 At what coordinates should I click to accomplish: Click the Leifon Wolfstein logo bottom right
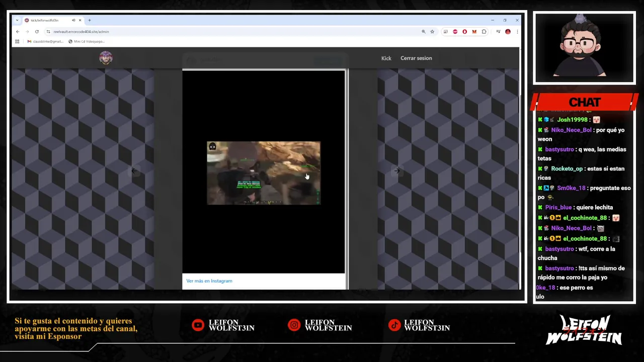pos(584,330)
